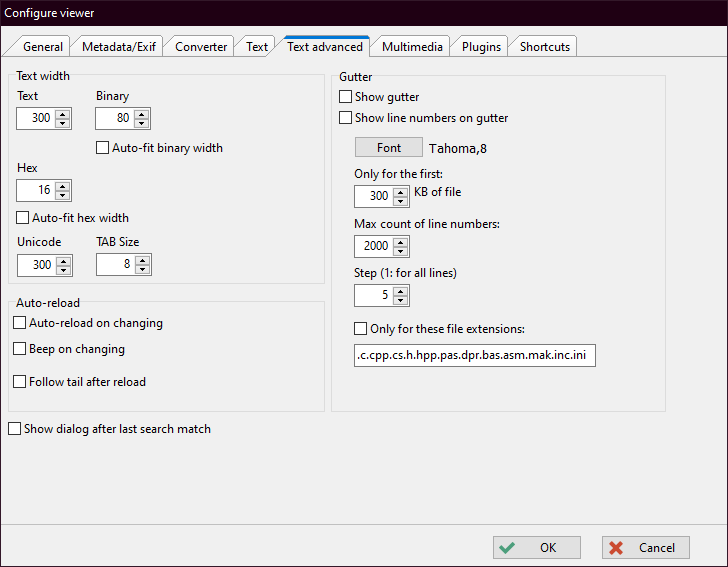
Task: Click the green checkmark OK button
Action: [x=537, y=547]
